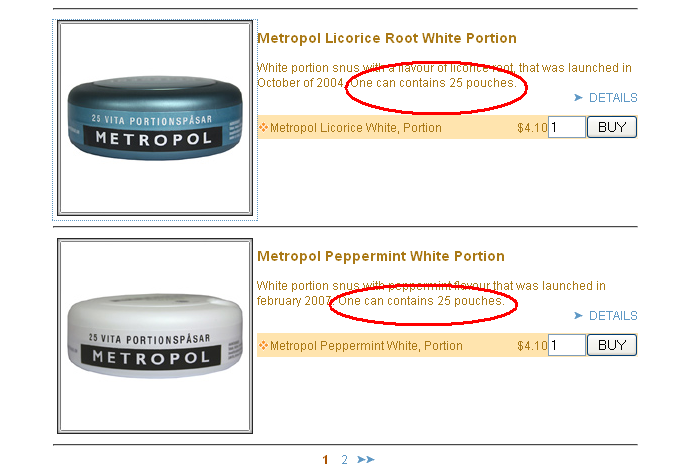Select Metropol Peppermint White, Portion row label

click(x=366, y=346)
